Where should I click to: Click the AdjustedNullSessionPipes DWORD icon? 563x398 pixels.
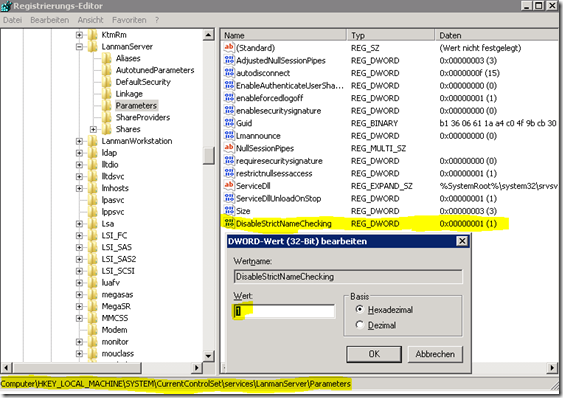click(229, 60)
